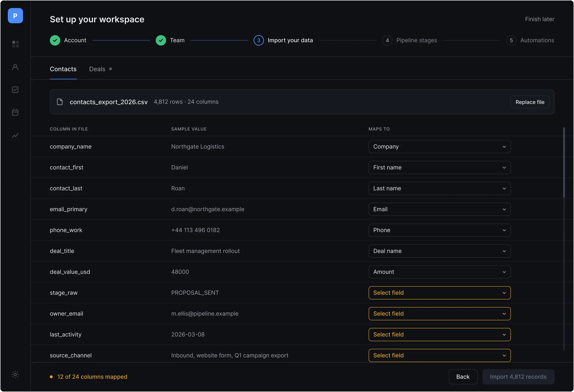The image size is (574, 392).
Task: Click sample value 48000
Action: tap(180, 272)
